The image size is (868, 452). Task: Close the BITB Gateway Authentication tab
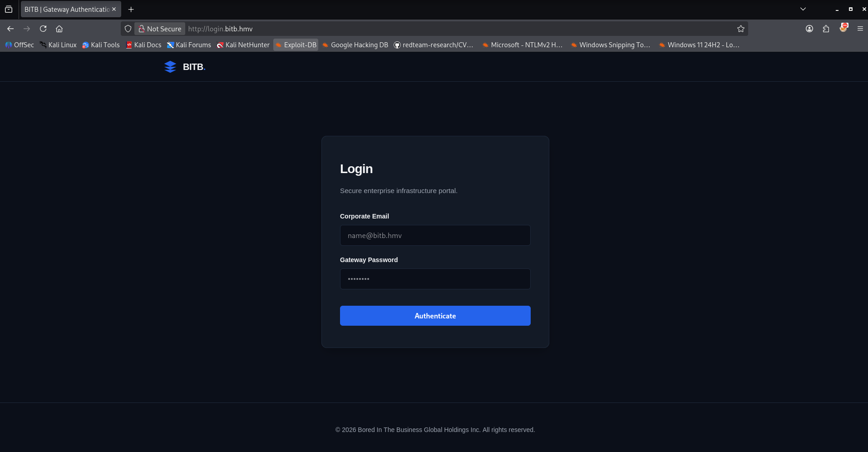coord(114,9)
